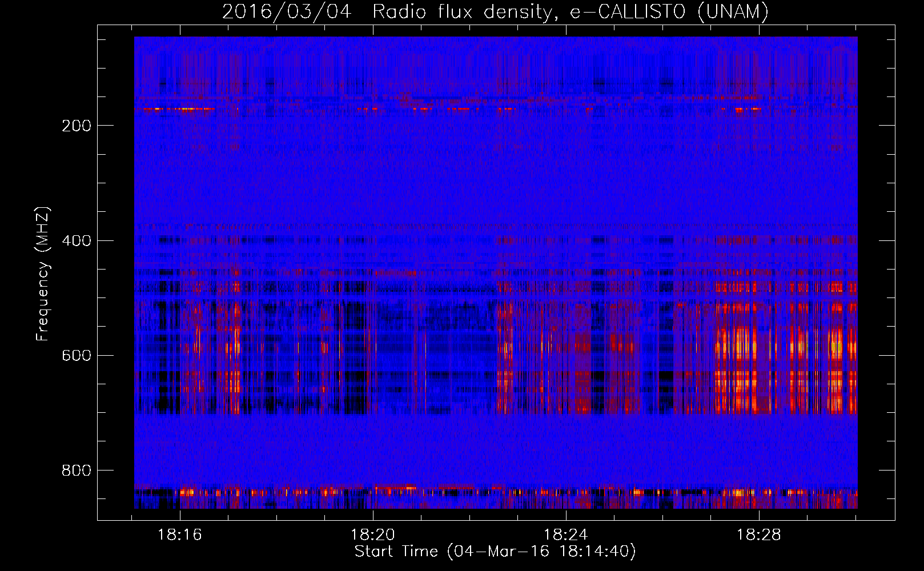
Task: Select the 400 frequency tick label
Action: (x=77, y=241)
